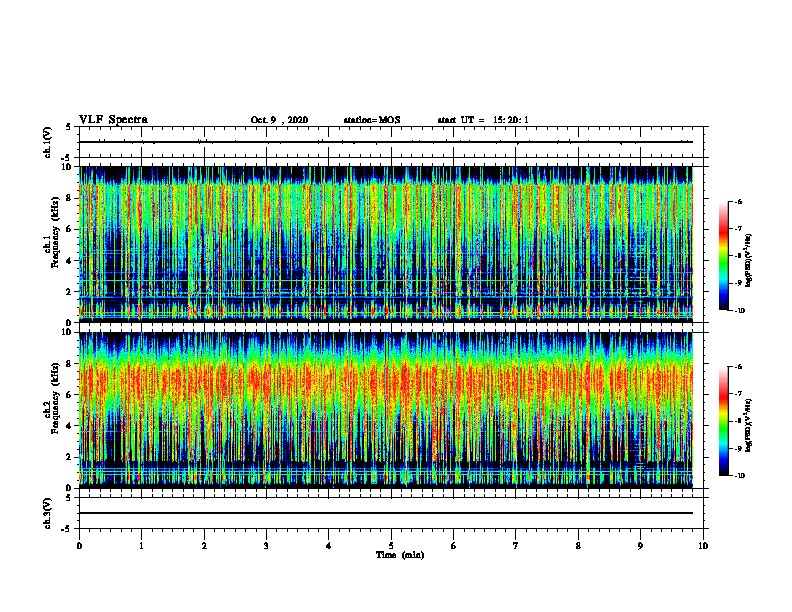Click the "station=MOS" header text
Viewport: 792px width, 612px height.
(x=372, y=120)
